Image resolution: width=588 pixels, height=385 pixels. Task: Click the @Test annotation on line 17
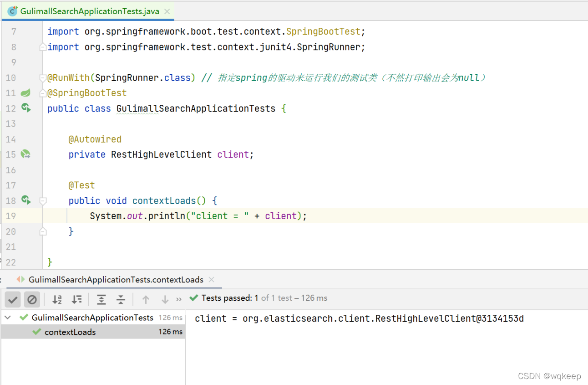[x=82, y=185]
